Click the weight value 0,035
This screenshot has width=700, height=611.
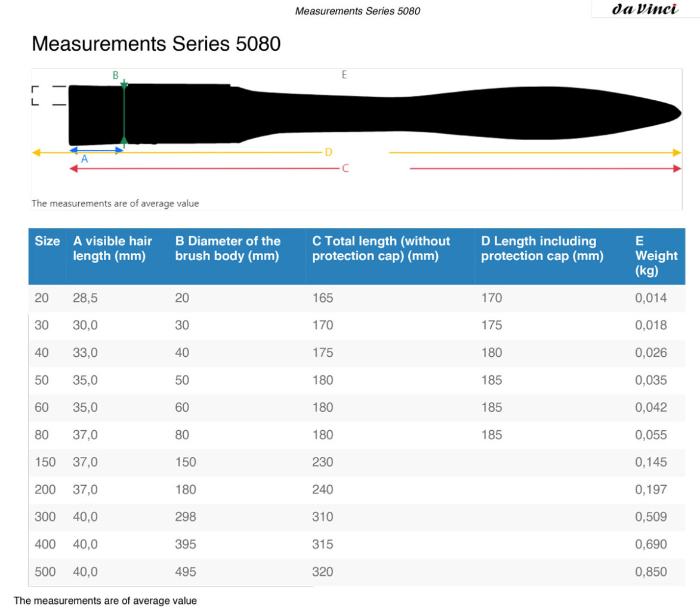click(x=651, y=380)
